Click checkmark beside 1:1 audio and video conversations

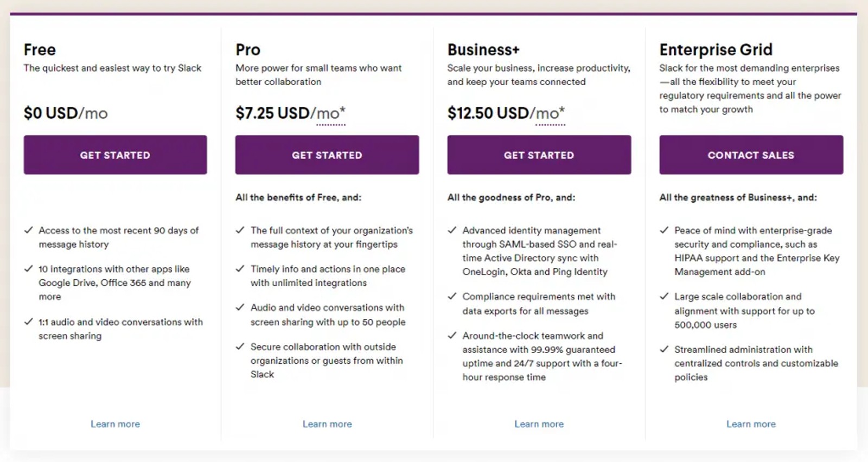[x=29, y=322]
